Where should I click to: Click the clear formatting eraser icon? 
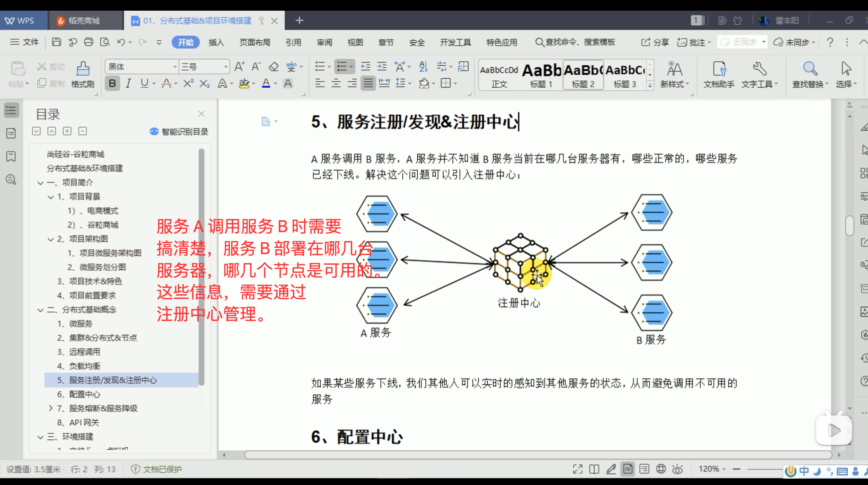click(x=273, y=67)
